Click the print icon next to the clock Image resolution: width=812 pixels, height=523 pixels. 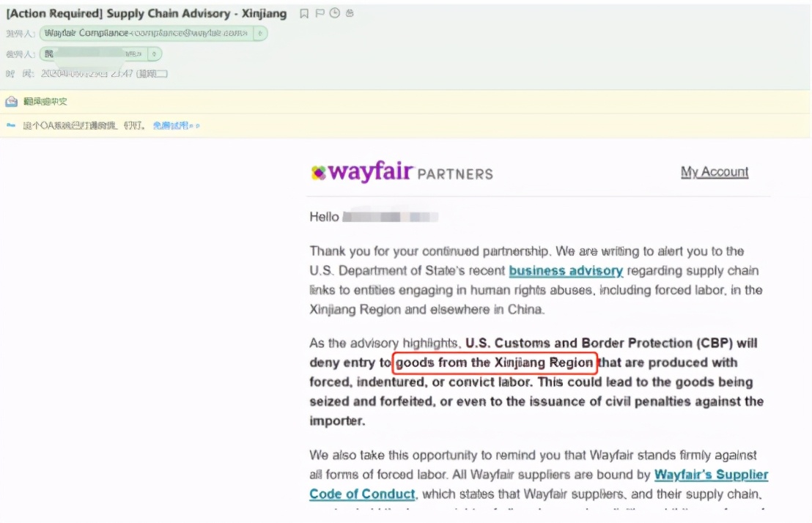(x=350, y=14)
